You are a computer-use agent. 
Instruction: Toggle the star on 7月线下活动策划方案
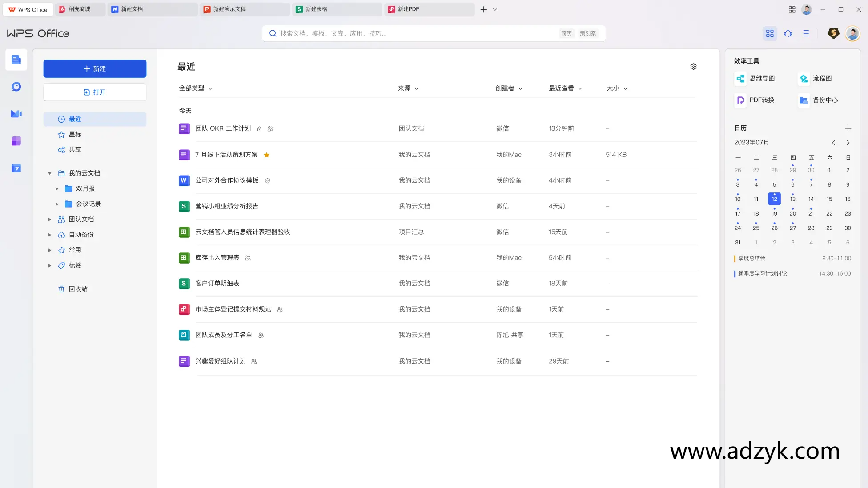266,155
